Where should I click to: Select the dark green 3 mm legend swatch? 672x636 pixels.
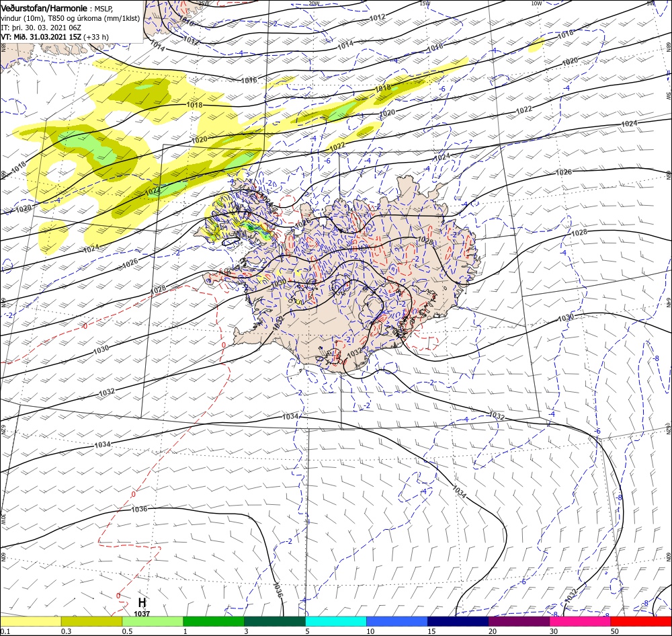tap(275, 621)
